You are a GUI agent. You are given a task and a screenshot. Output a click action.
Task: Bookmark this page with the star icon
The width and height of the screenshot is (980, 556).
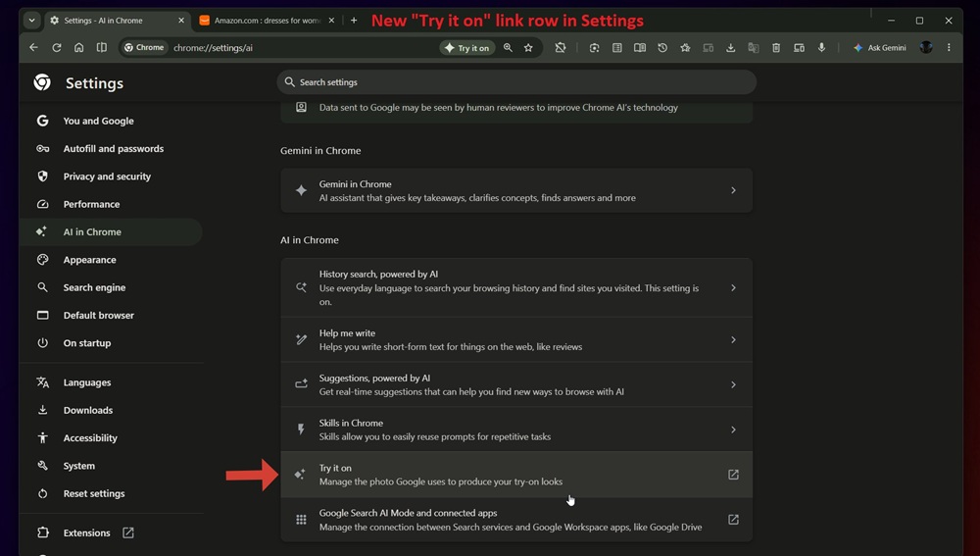pos(528,47)
